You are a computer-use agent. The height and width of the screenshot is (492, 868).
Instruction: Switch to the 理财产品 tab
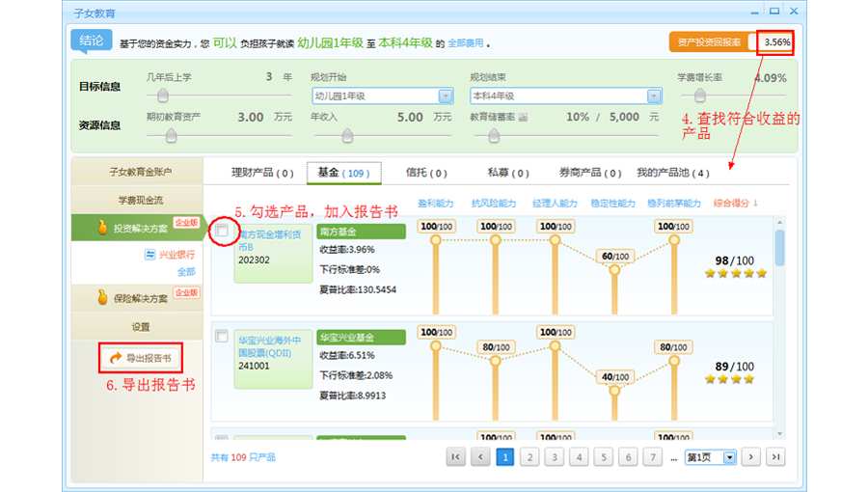[261, 174]
